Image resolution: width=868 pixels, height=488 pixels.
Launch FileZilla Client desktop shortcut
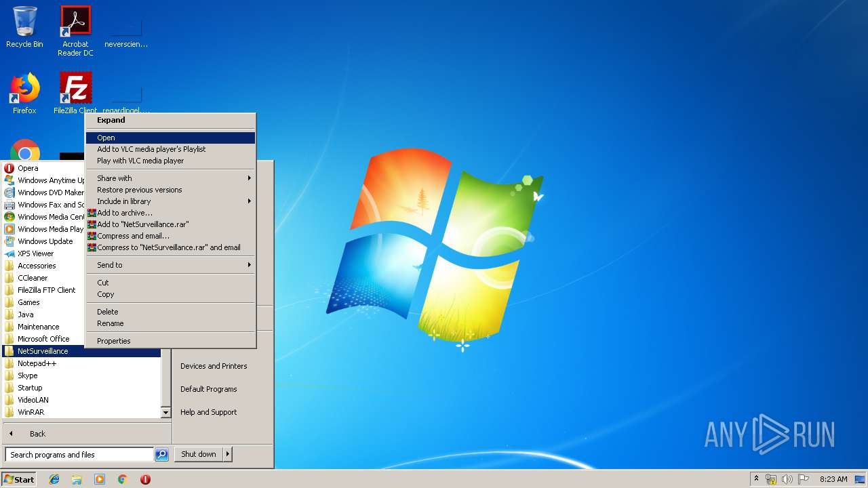pos(75,94)
